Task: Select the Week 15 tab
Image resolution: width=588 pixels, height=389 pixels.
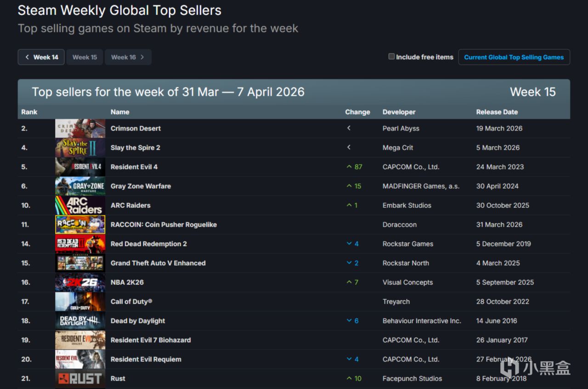Action: (85, 57)
